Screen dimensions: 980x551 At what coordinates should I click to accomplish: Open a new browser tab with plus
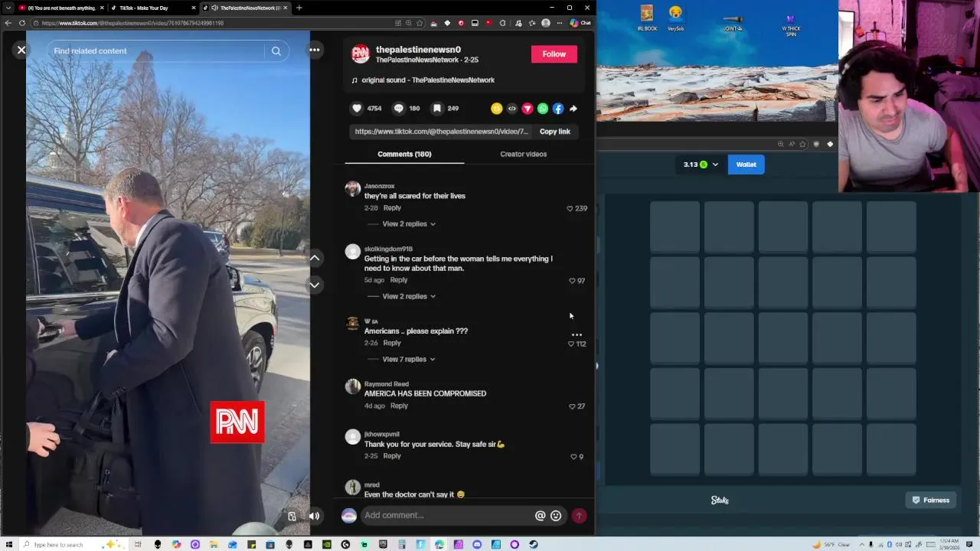[x=299, y=8]
